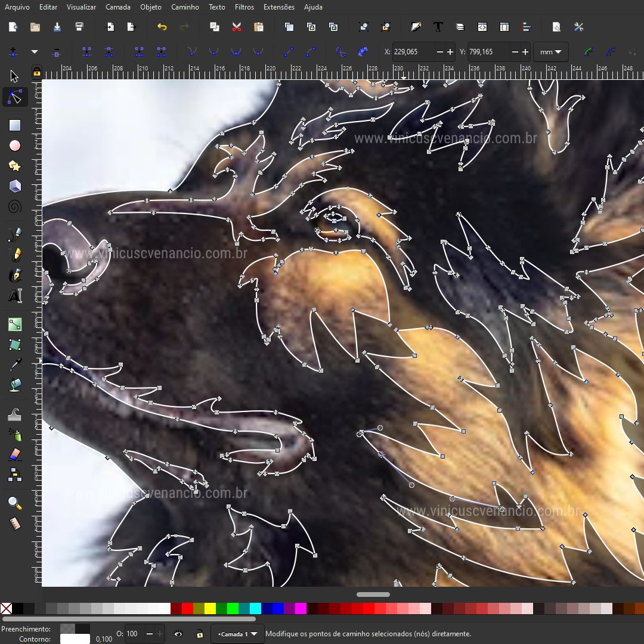Image resolution: width=644 pixels, height=644 pixels.
Task: Open the Editar menu
Action: (48, 7)
